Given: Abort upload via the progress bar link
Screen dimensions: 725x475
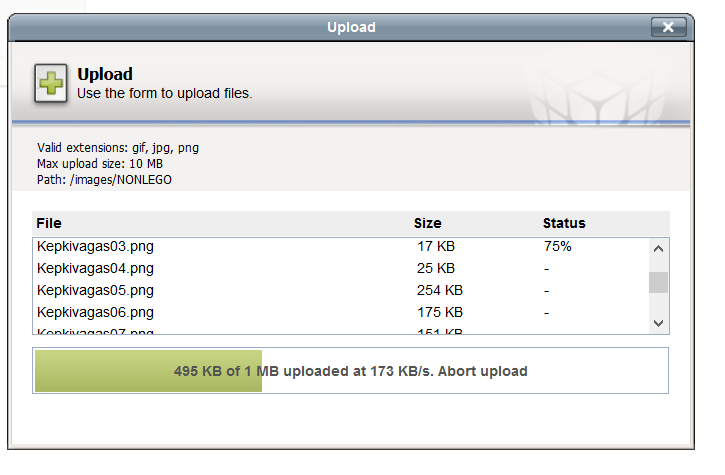Looking at the screenshot, I should point(482,371).
